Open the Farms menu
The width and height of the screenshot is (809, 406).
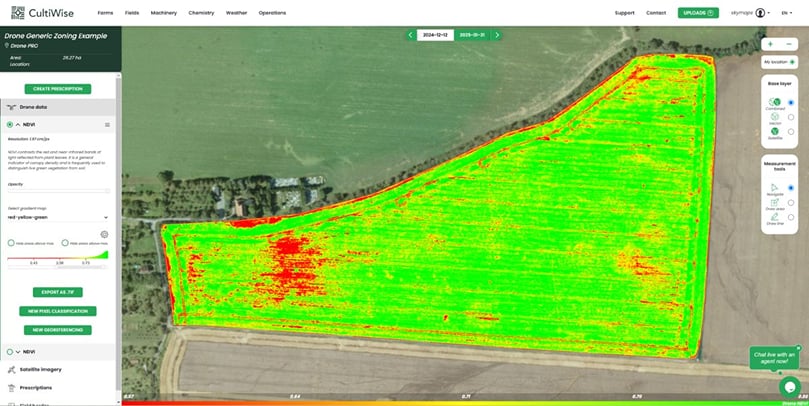click(x=105, y=13)
